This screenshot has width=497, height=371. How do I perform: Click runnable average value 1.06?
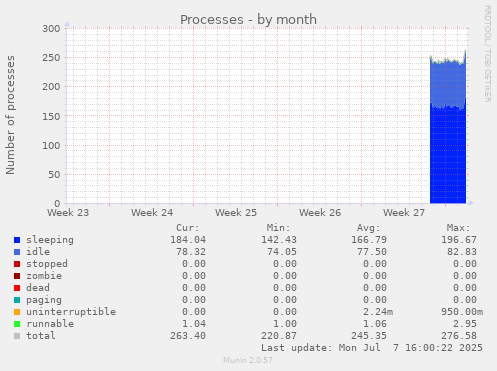pos(375,324)
